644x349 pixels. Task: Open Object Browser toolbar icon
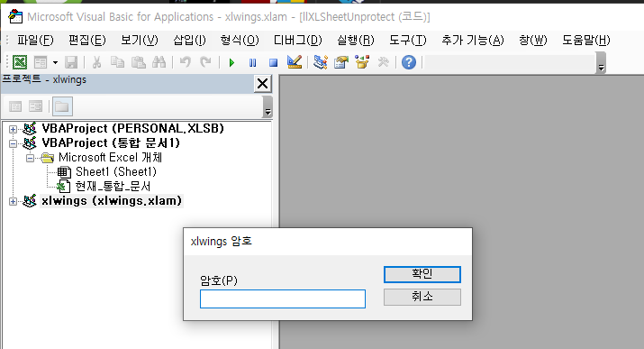coord(362,62)
